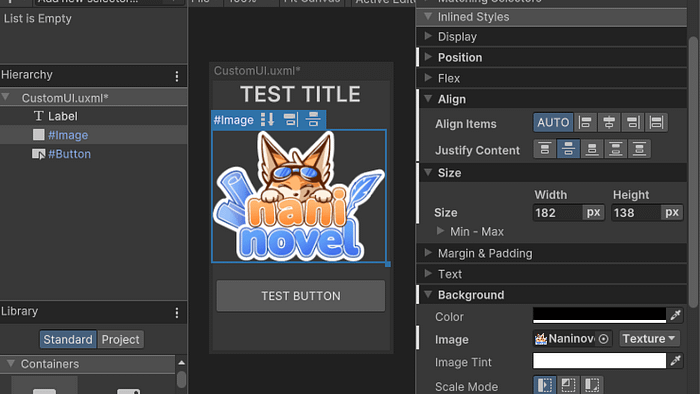Click the align right icon on #Image header
Image resolution: width=700 pixels, height=394 pixels.
pyautogui.click(x=291, y=120)
